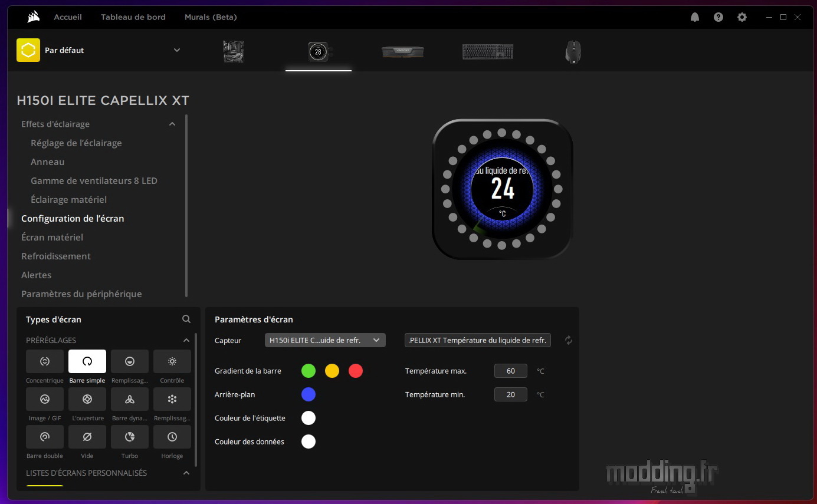The height and width of the screenshot is (504, 817).
Task: Click the Types d'écran panel scrollbar
Action: 196,400
